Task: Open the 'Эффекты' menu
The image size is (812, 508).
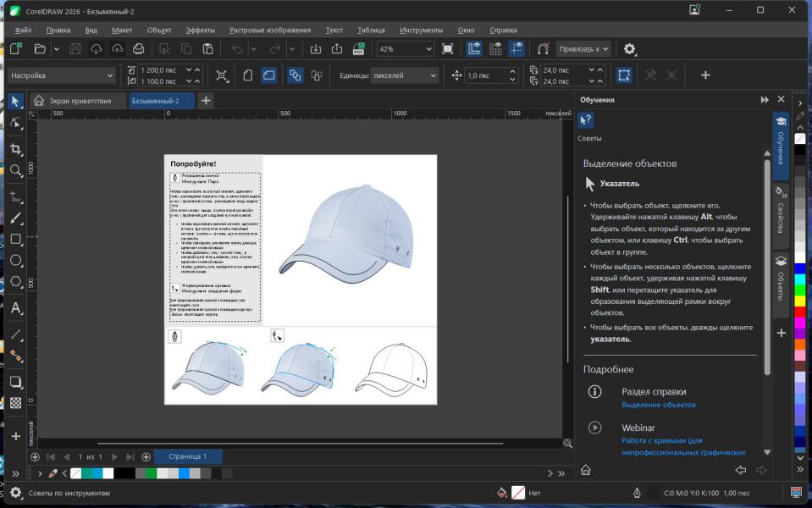Action: (x=200, y=30)
